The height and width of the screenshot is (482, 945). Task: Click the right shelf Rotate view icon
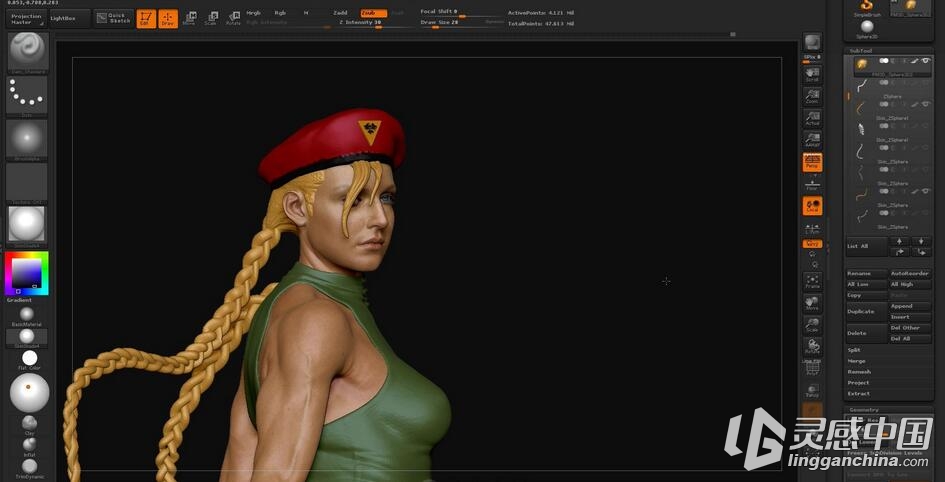click(x=812, y=347)
